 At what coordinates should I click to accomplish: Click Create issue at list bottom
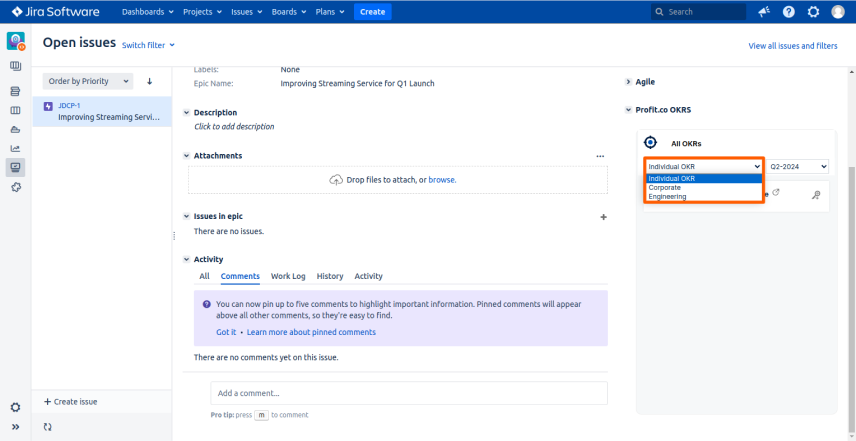point(70,402)
